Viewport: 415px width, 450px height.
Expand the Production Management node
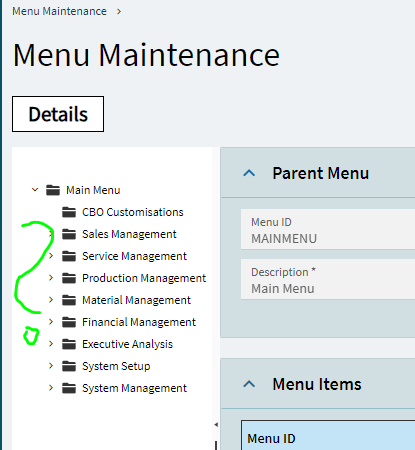pyautogui.click(x=51, y=278)
